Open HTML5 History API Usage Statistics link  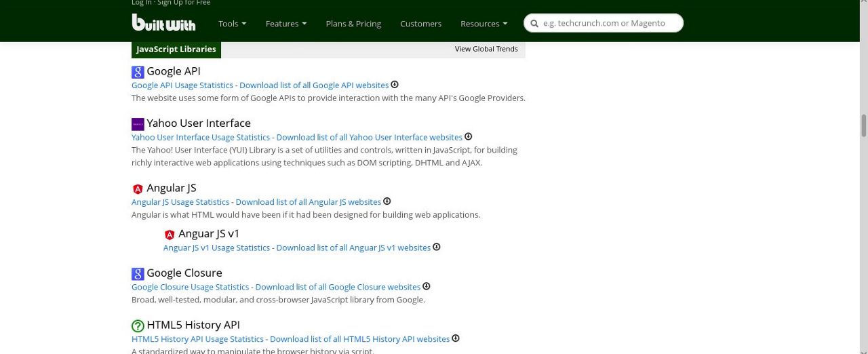(x=197, y=339)
